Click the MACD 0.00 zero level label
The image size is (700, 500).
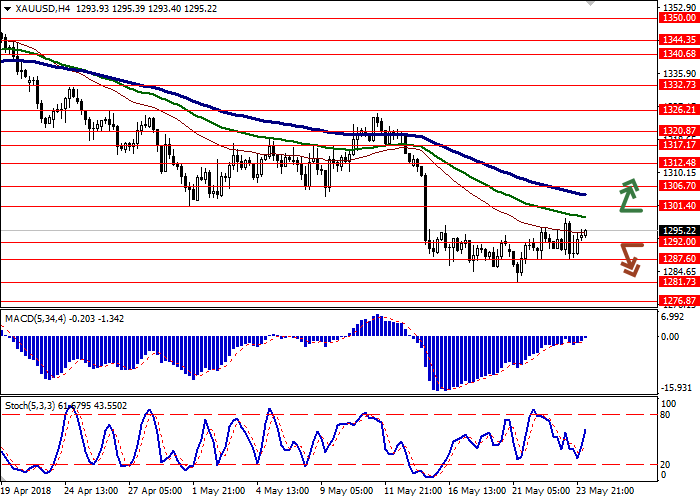tap(670, 336)
